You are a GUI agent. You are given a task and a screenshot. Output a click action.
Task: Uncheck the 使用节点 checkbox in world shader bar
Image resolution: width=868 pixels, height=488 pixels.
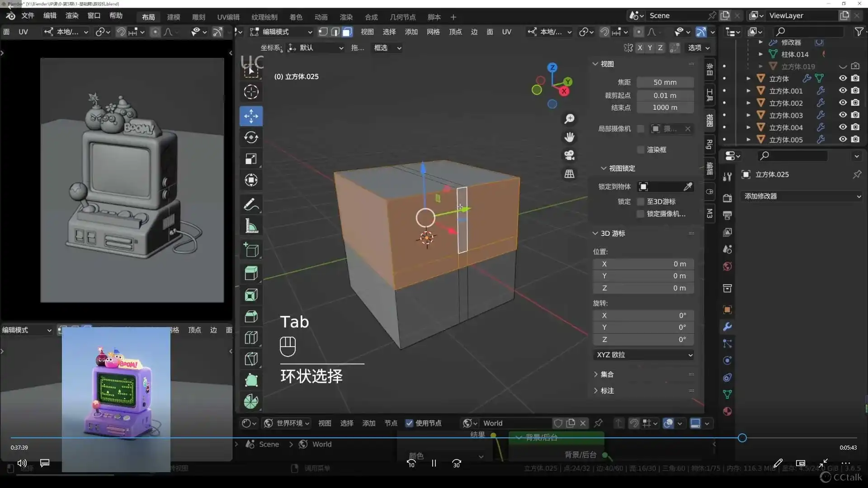click(410, 423)
